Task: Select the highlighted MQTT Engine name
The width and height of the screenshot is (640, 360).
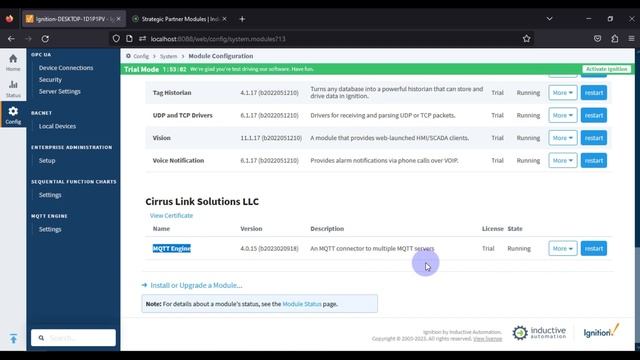Action: [x=171, y=248]
